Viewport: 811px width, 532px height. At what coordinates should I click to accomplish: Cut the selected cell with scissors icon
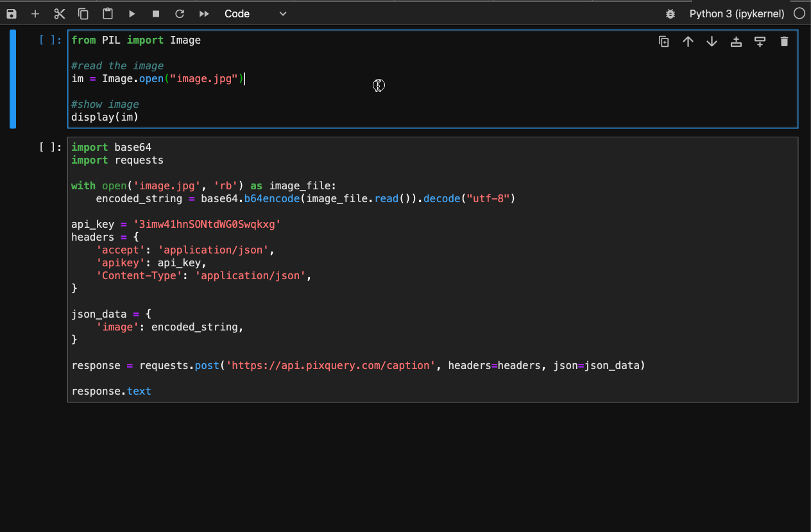tap(60, 13)
